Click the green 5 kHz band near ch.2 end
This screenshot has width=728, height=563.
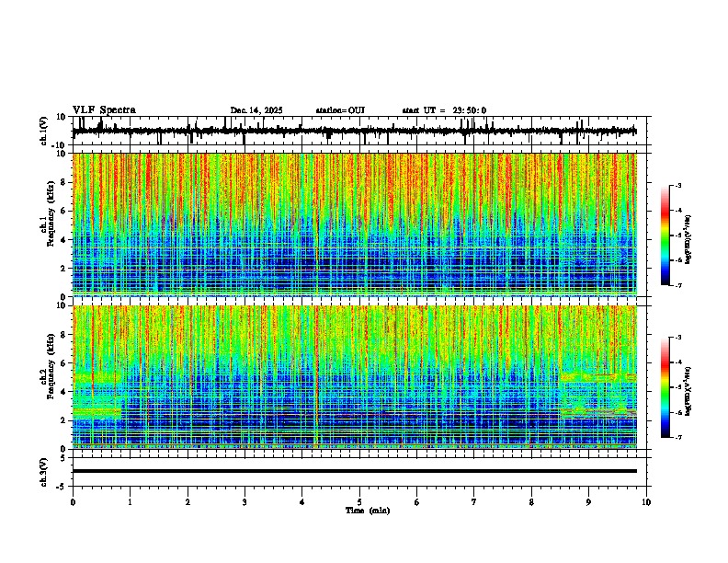(x=598, y=376)
